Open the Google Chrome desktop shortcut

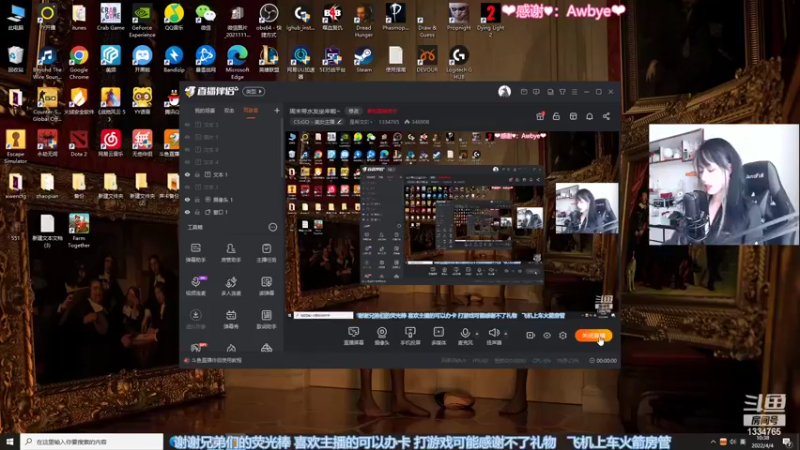click(x=79, y=62)
